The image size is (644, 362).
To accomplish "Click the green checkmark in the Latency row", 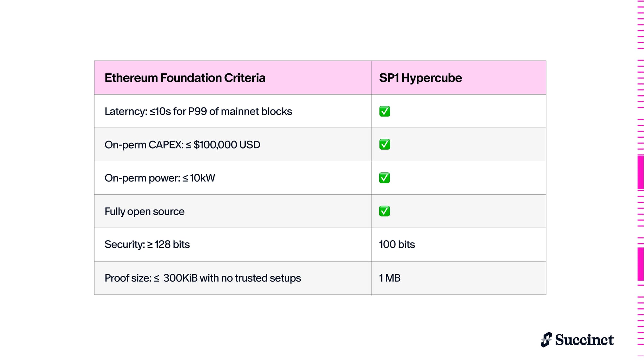I will (x=384, y=111).
